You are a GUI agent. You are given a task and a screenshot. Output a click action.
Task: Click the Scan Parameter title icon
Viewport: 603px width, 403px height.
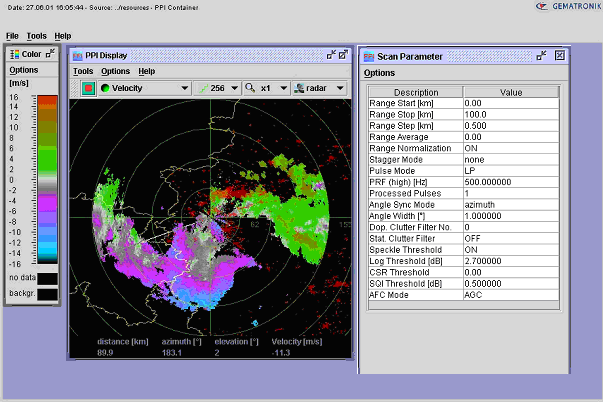tap(369, 57)
